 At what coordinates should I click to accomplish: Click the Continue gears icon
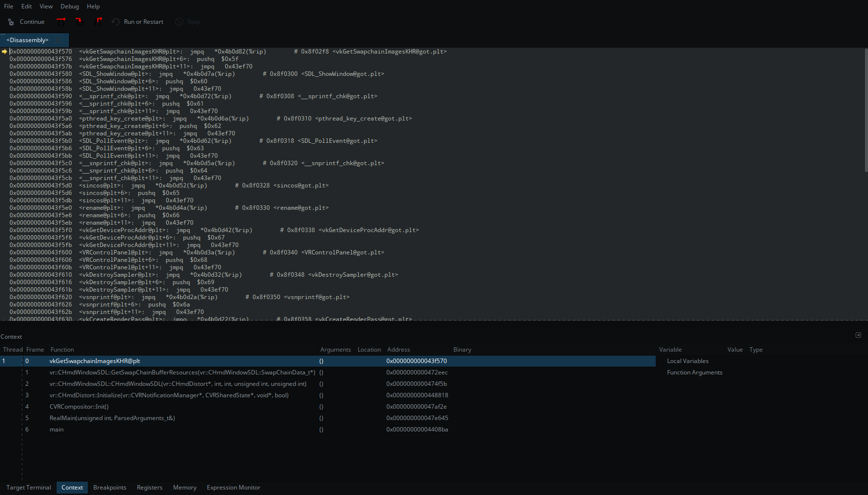[10, 22]
